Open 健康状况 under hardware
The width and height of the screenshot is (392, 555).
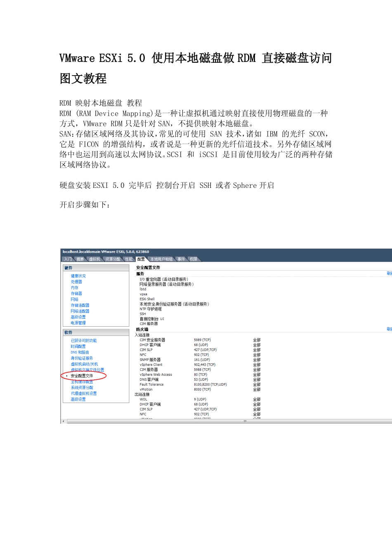(78, 276)
